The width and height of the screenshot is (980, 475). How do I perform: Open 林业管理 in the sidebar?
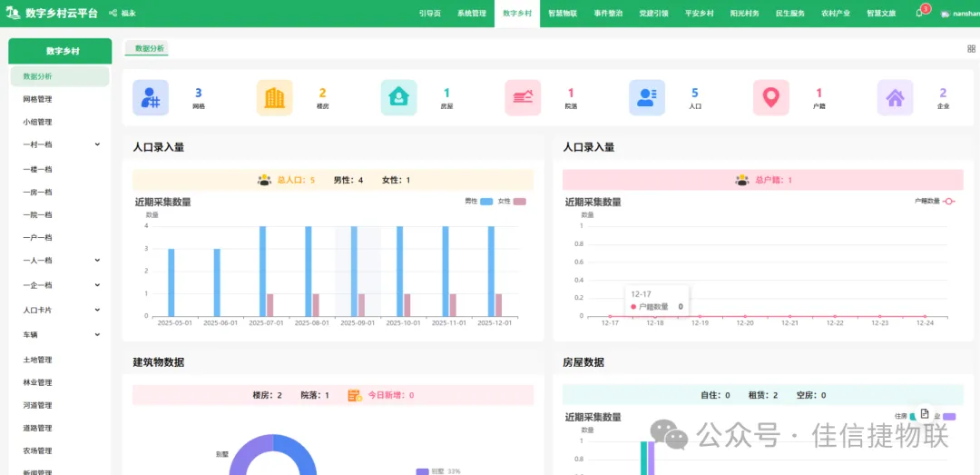(60, 382)
